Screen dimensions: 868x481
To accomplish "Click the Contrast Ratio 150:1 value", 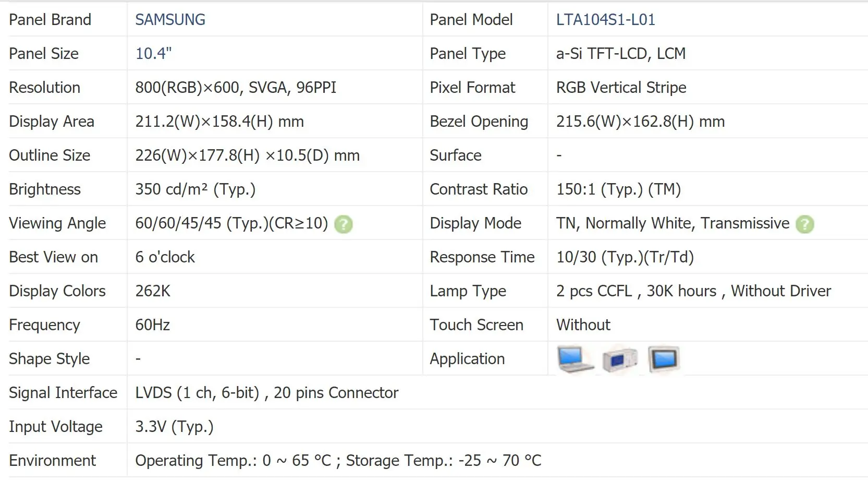I will pos(618,189).
